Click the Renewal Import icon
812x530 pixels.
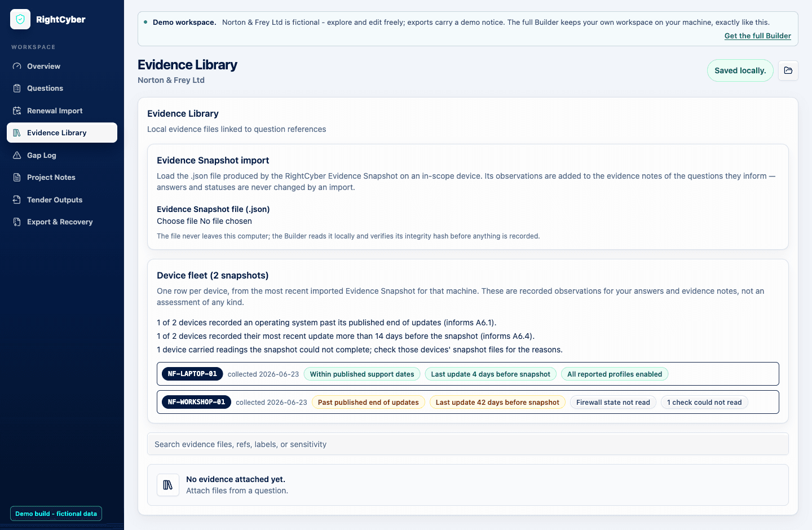(17, 111)
